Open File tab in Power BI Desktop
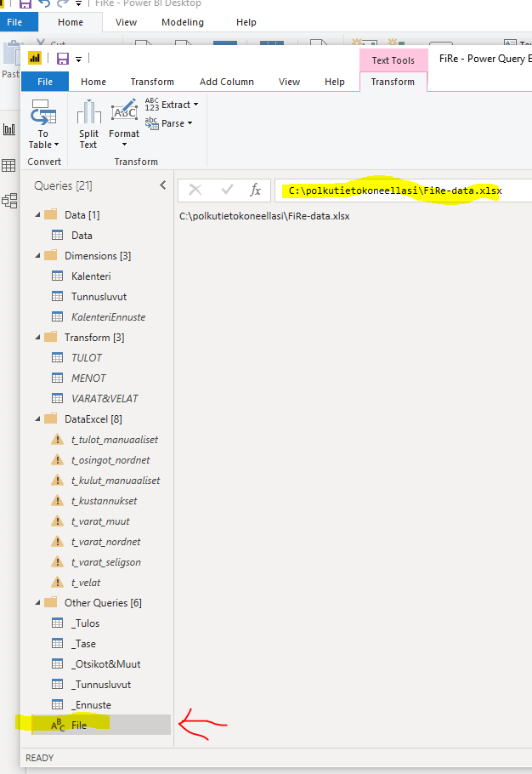Screen dimensions: 532x774 click(x=14, y=22)
